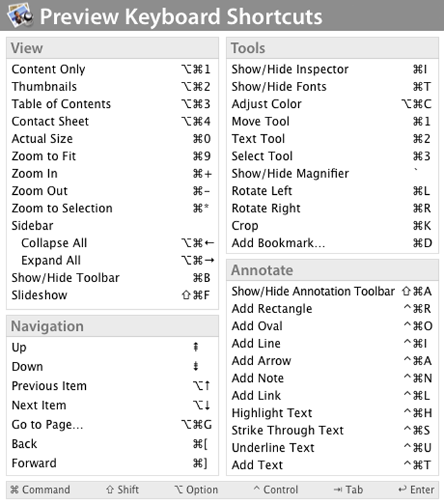Viewport: 444px width, 504px height.
Task: Click the Command symbol in the bottom legend
Action: pyautogui.click(x=14, y=490)
